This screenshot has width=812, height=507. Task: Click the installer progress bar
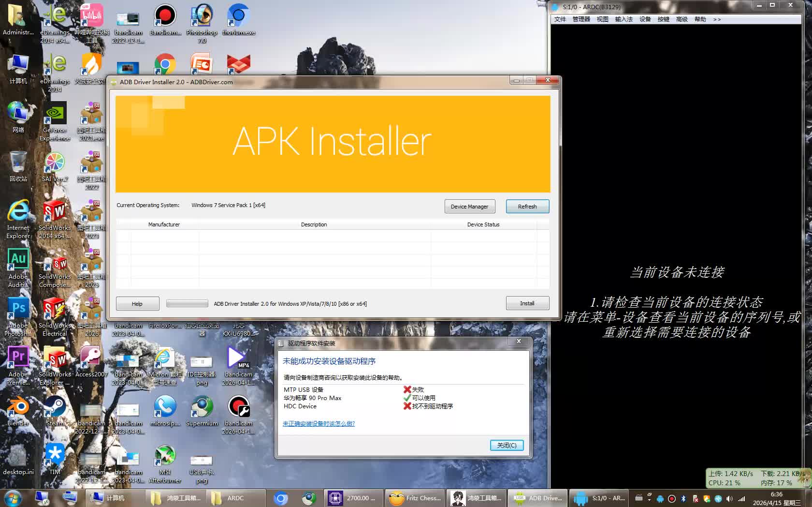tap(187, 303)
